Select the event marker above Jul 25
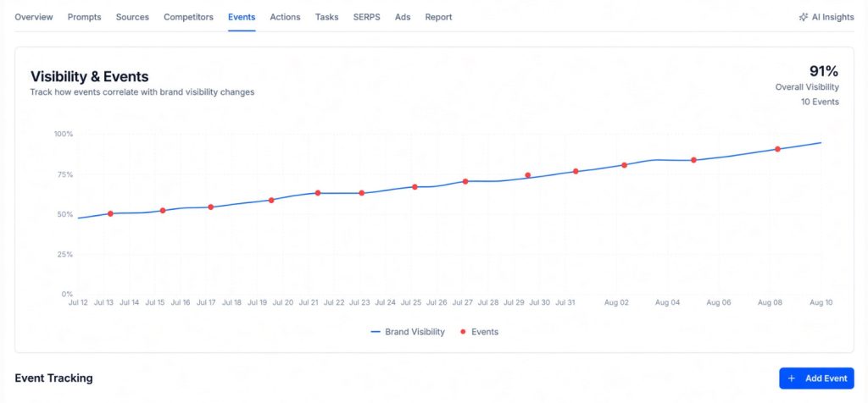The height and width of the screenshot is (403, 868). 415,187
